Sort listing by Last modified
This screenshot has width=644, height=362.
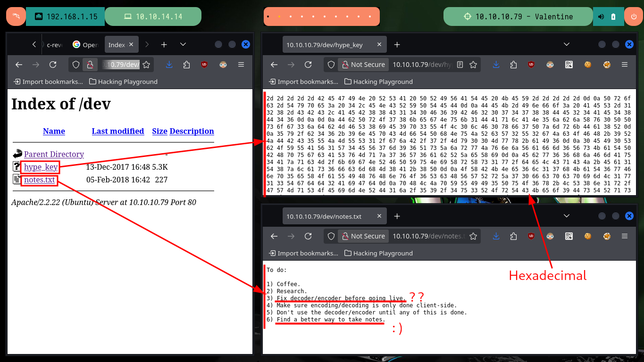point(118,131)
